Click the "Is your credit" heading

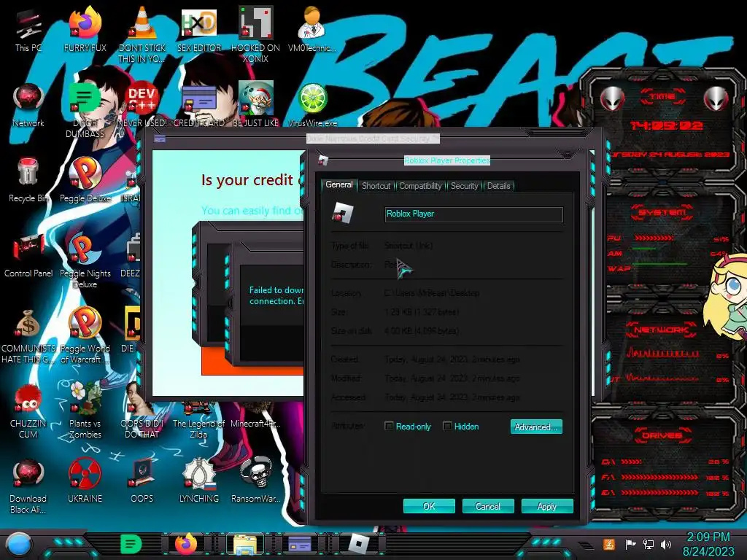[247, 180]
